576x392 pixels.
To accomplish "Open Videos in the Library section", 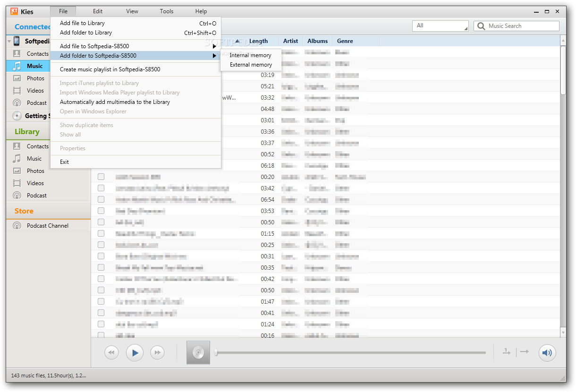I will [x=35, y=183].
